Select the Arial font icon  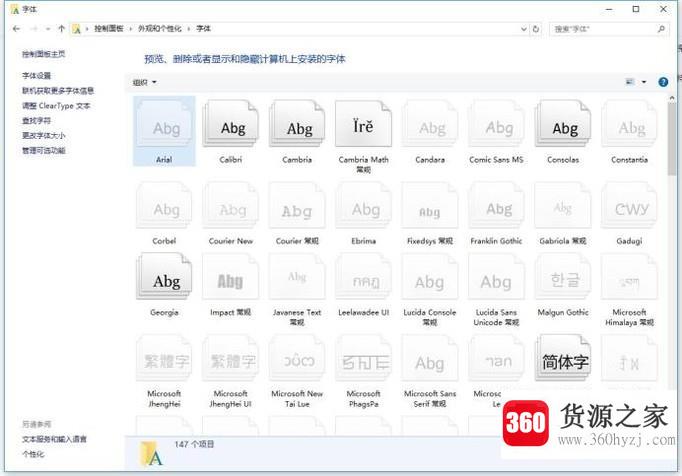(164, 124)
